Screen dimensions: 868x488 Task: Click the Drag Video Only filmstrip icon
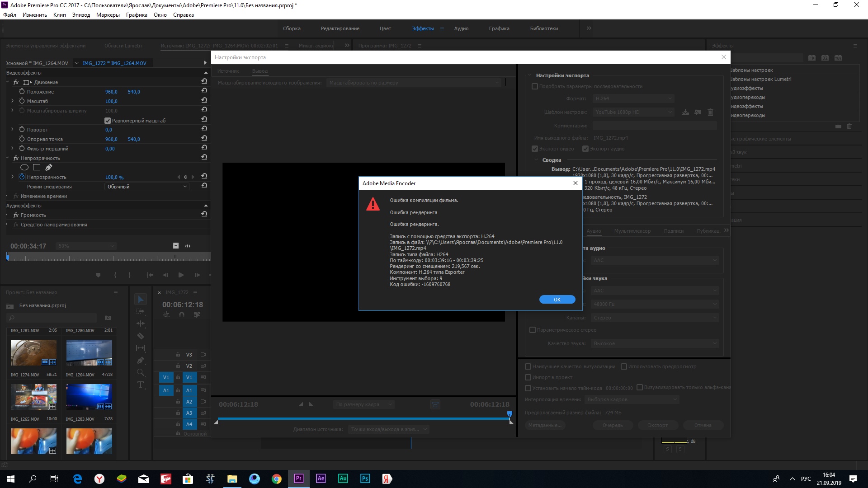coord(176,246)
